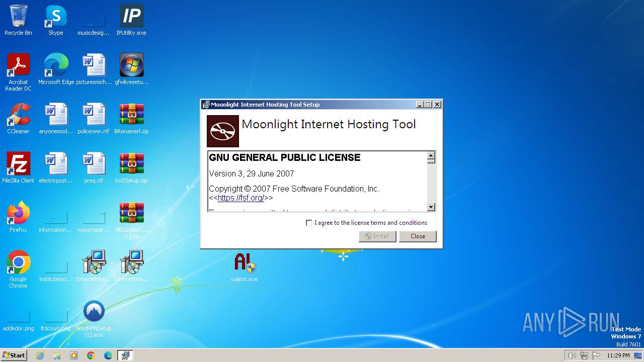Open Internet Explorer from the taskbar
The width and height of the screenshot is (644, 362).
point(40,355)
